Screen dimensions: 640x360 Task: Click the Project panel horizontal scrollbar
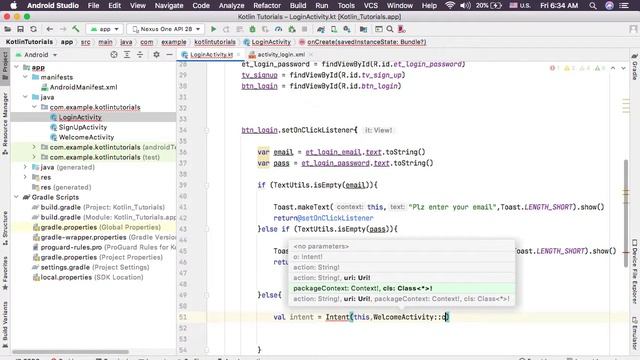pyautogui.click(x=70, y=351)
